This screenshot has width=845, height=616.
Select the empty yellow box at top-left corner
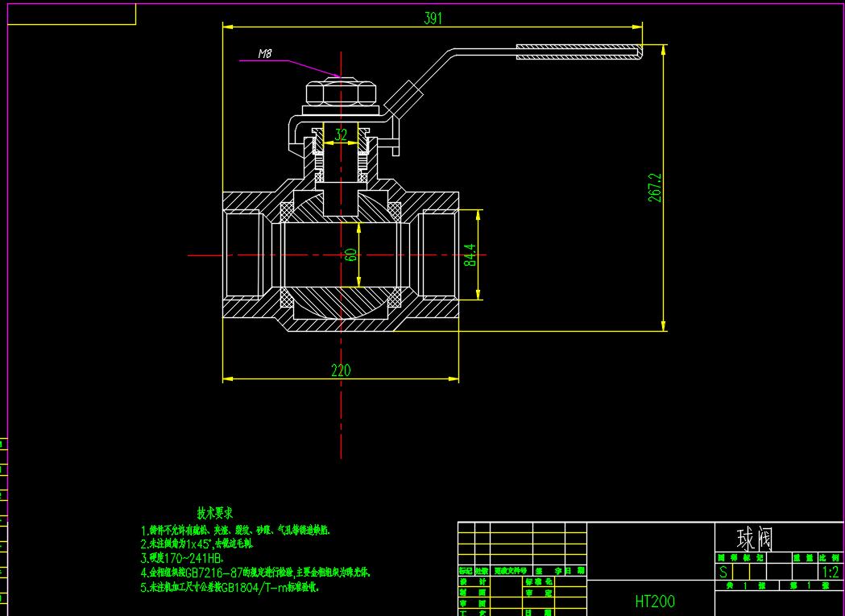pos(71,14)
